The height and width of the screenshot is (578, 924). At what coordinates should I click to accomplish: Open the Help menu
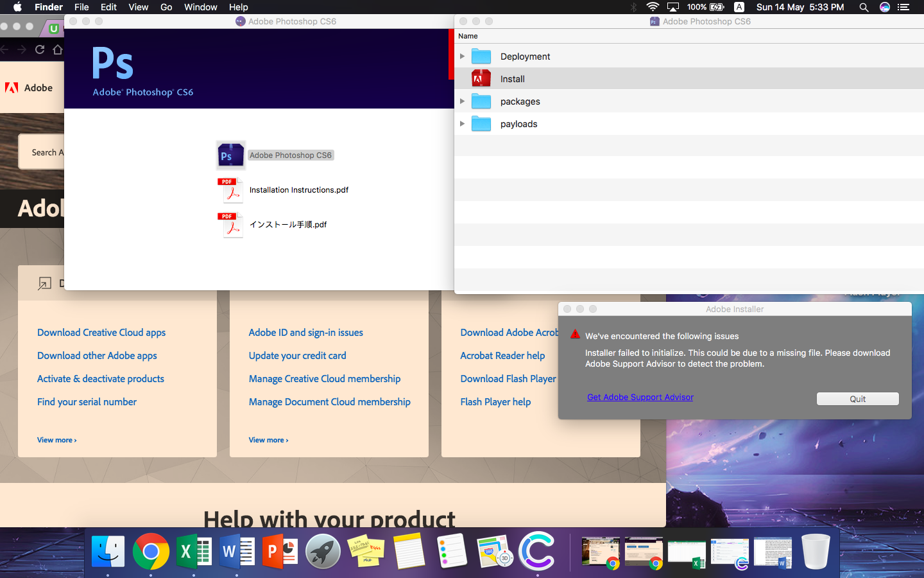coord(239,7)
